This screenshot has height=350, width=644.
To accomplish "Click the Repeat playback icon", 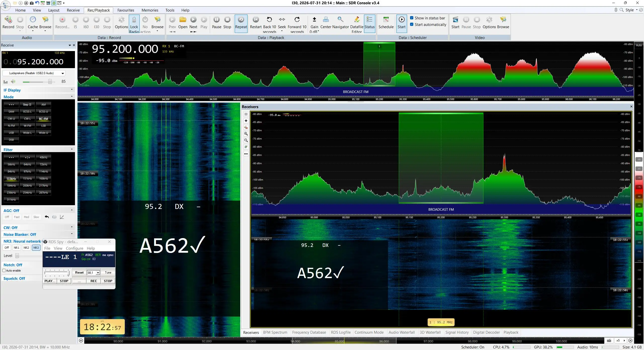I will (241, 19).
